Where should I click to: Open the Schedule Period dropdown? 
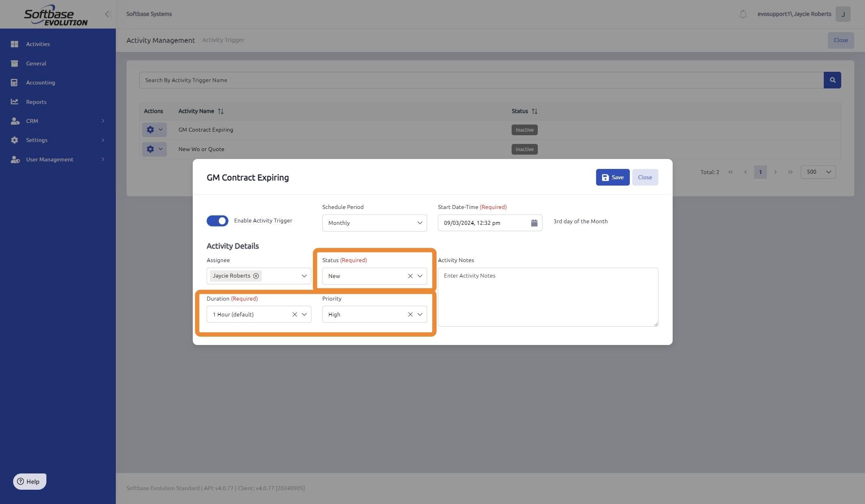pyautogui.click(x=374, y=223)
